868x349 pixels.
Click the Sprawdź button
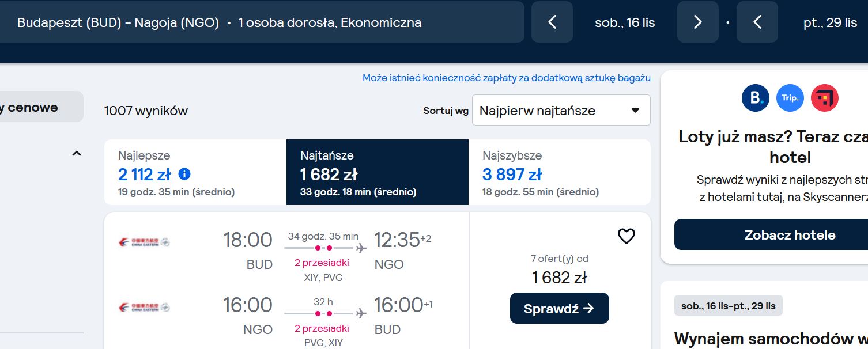click(560, 308)
